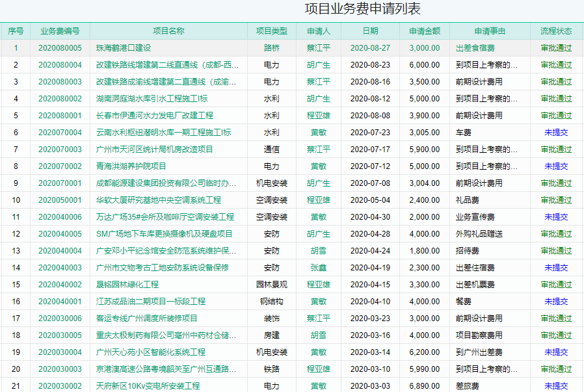Viewport: 584px width, 392px height.
Task: Open fee number 2020030003
Action: (x=60, y=369)
